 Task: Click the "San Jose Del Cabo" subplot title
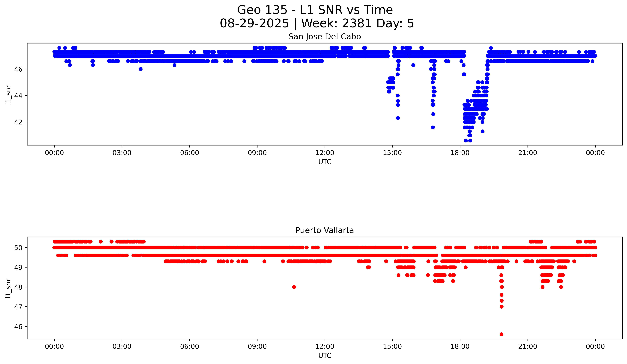pyautogui.click(x=324, y=37)
